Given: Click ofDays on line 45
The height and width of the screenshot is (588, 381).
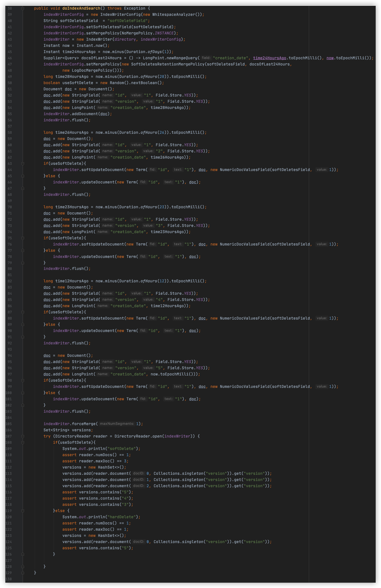Looking at the screenshot, I should click(155, 52).
